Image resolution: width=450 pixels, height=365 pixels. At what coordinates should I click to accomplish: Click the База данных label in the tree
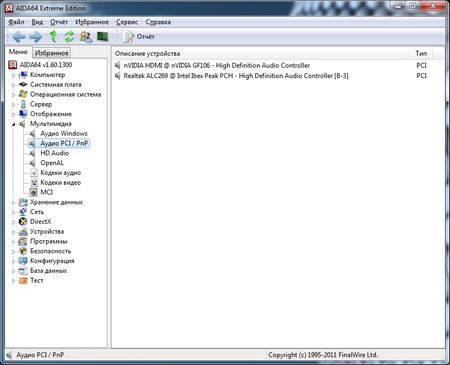pos(48,271)
